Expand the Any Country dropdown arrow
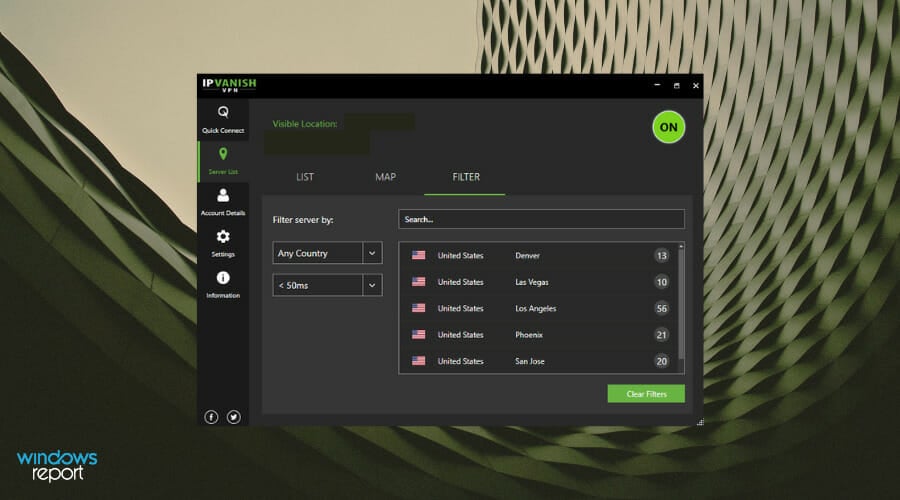The width and height of the screenshot is (900, 500). [x=372, y=253]
